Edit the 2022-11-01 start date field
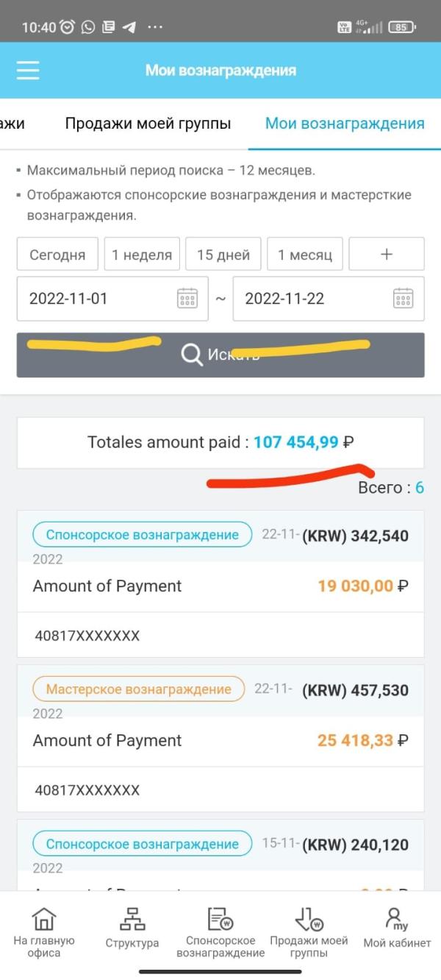Screen dimensions: 441x980 (x=112, y=299)
